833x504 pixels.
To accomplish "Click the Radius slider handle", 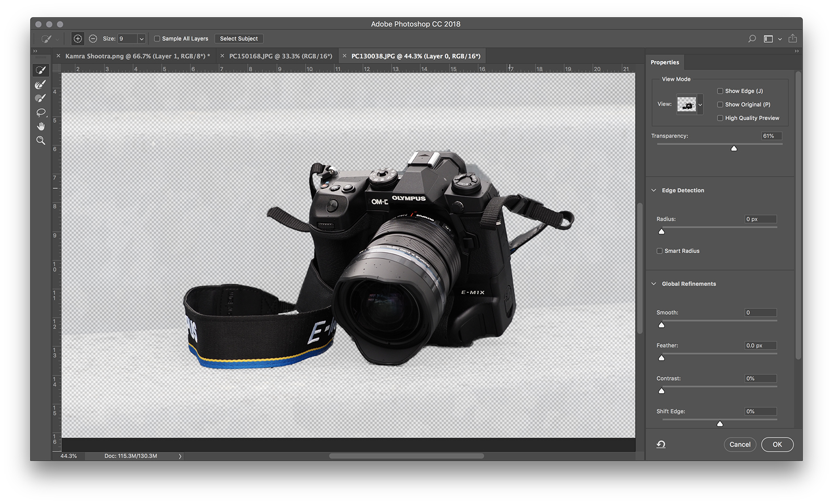I will point(662,231).
